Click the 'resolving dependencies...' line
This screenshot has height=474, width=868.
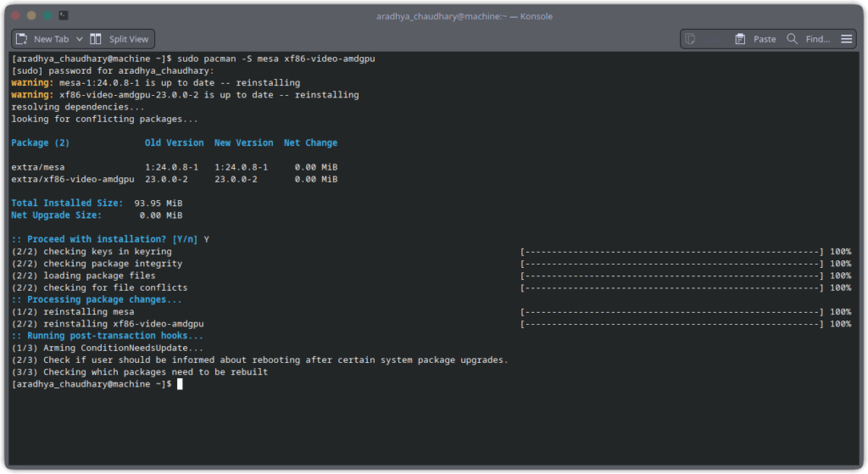click(77, 107)
